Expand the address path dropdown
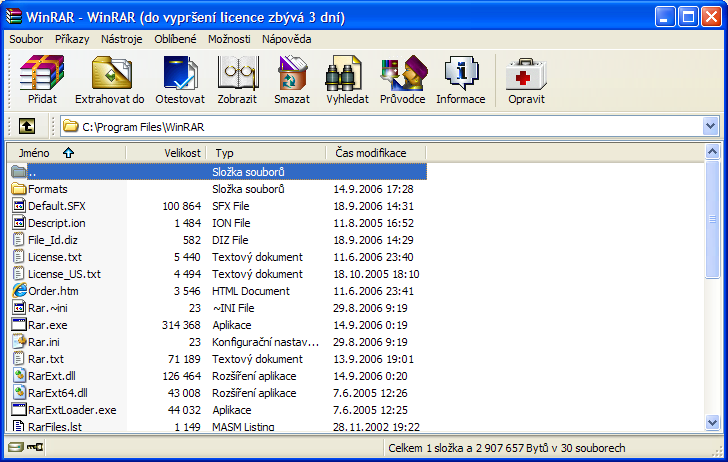The width and height of the screenshot is (728, 462). [710, 126]
